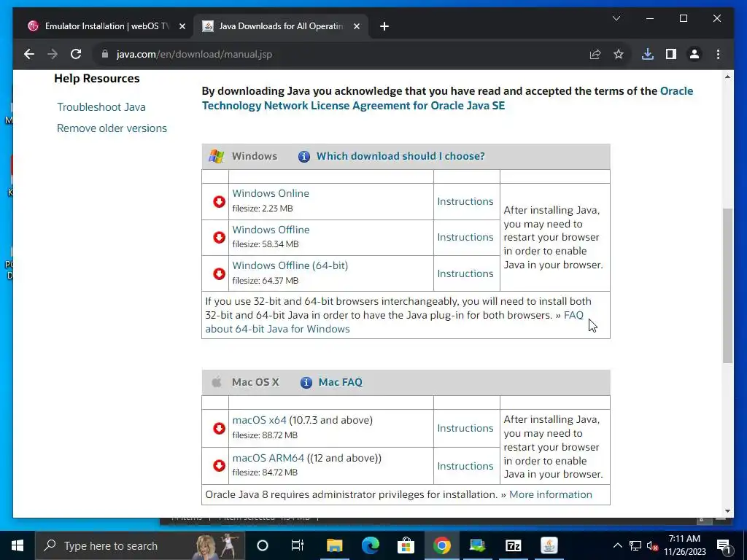Open File Explorer from the taskbar
This screenshot has height=560, width=747.
(334, 545)
